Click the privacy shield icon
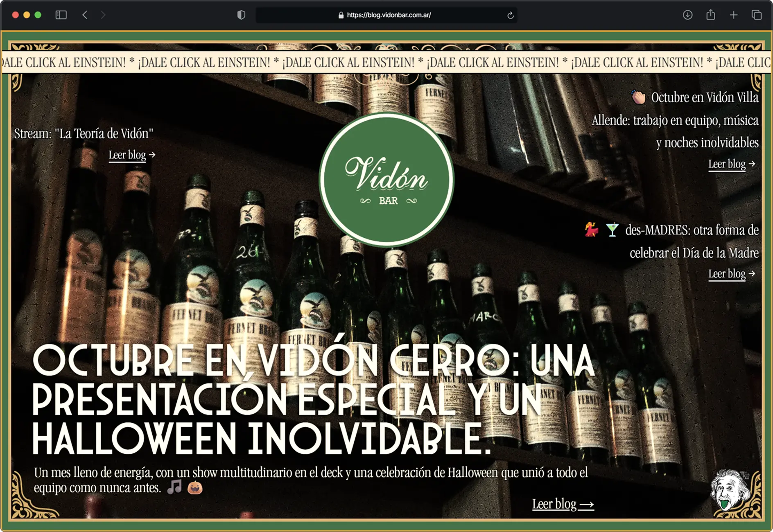Viewport: 773px width, 532px height. click(x=241, y=15)
